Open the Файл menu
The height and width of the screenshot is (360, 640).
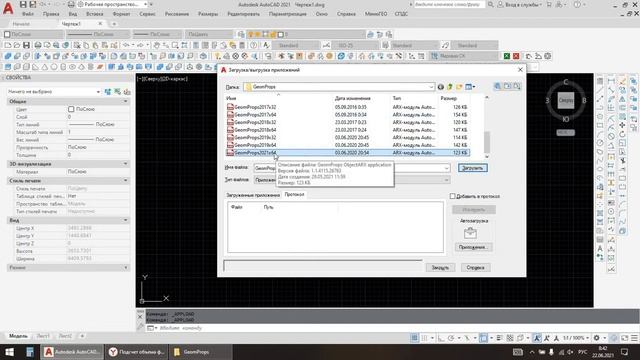(28, 14)
